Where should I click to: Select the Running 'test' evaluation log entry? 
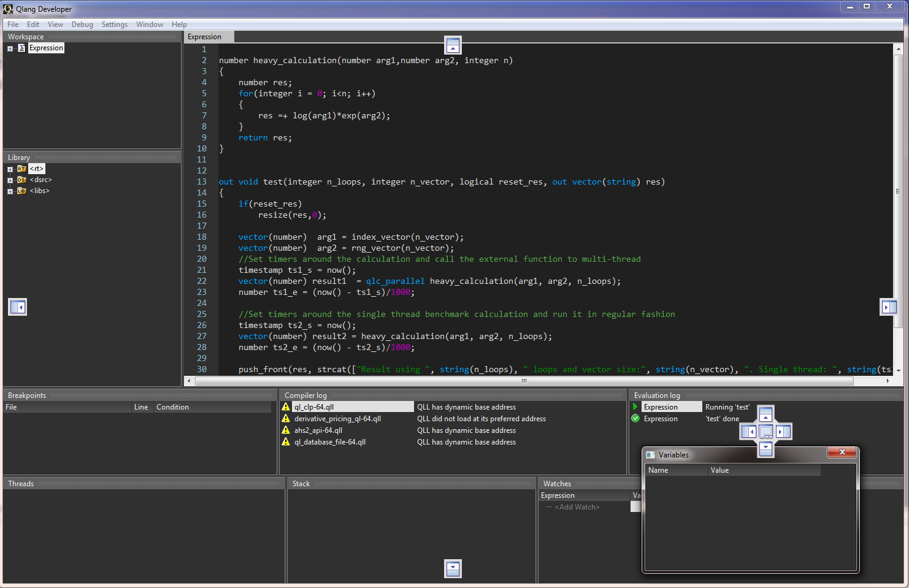click(727, 407)
